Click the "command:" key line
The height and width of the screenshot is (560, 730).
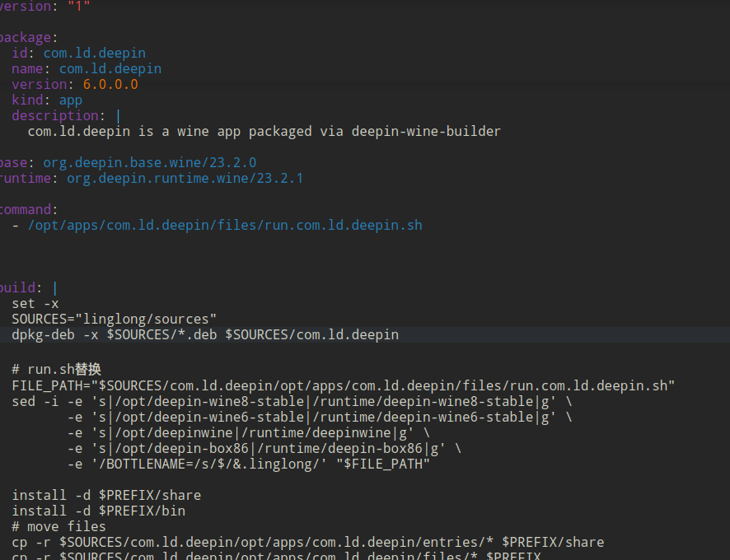28,209
